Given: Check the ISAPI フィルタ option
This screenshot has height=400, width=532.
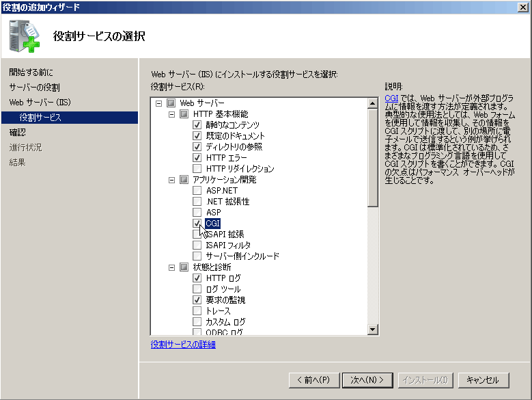Looking at the screenshot, I should [197, 245].
